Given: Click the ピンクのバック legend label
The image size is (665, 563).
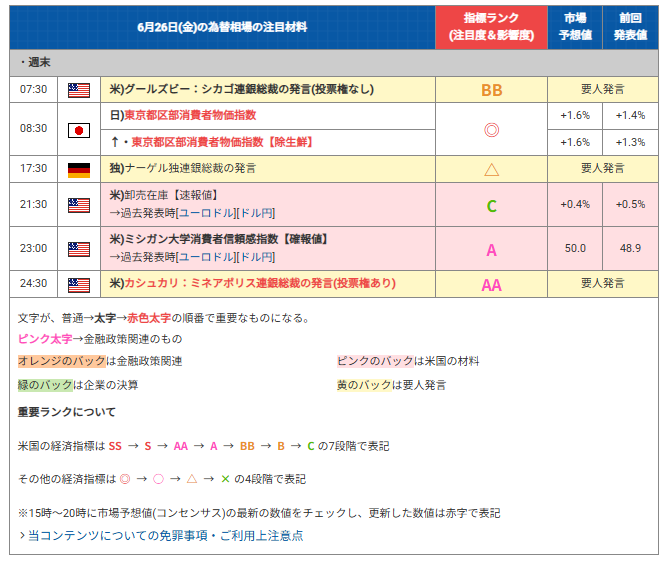Looking at the screenshot, I should tap(375, 361).
